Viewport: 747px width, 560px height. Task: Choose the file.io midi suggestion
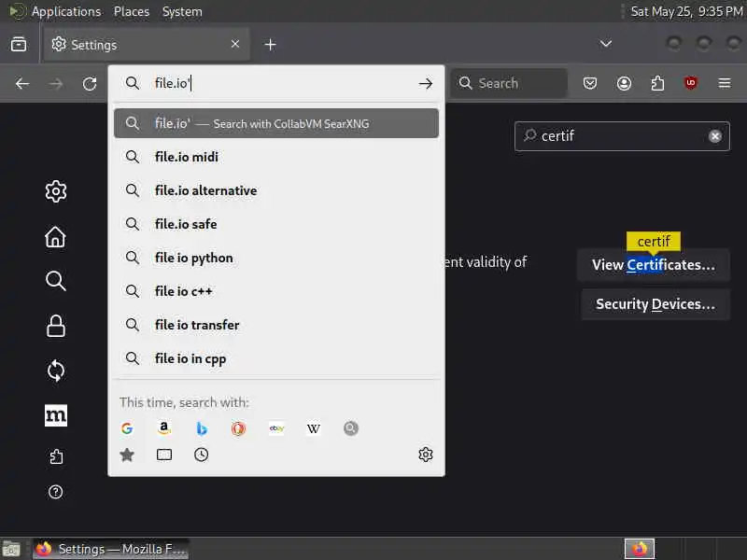tap(276, 157)
